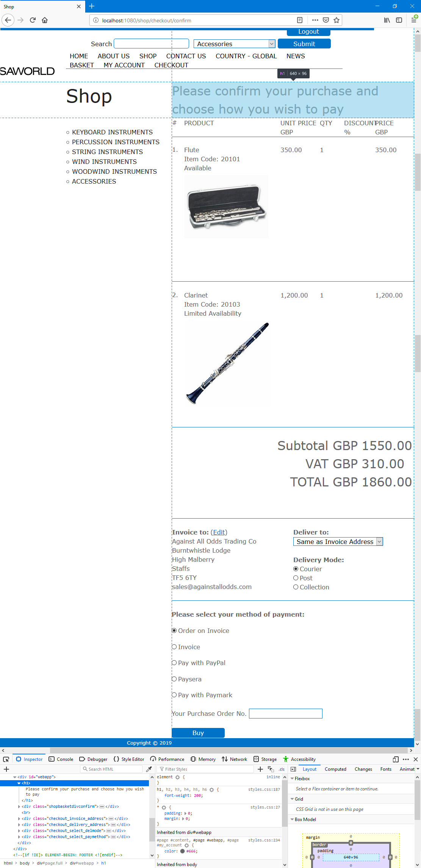This screenshot has height=868, width=421.
Task: Expand the shopbasketdivconfirm div node
Action: (x=19, y=806)
